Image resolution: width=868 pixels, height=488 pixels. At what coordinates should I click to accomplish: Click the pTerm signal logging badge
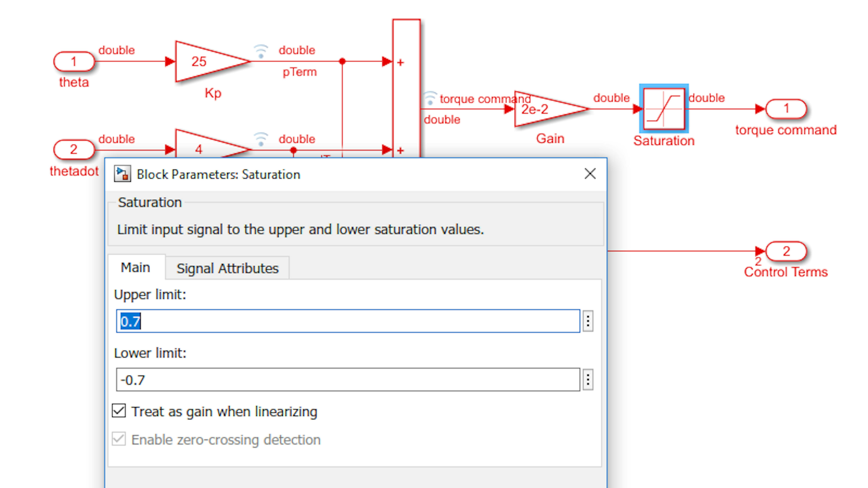261,51
